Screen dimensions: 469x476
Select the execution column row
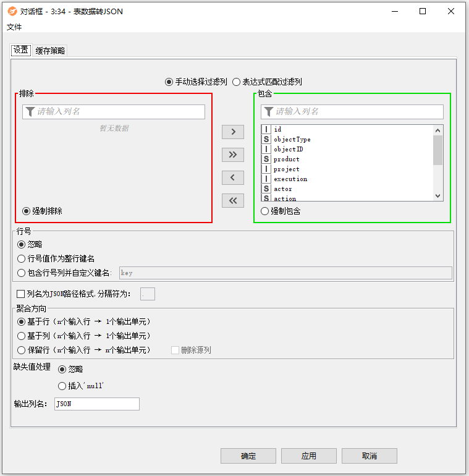click(x=347, y=179)
